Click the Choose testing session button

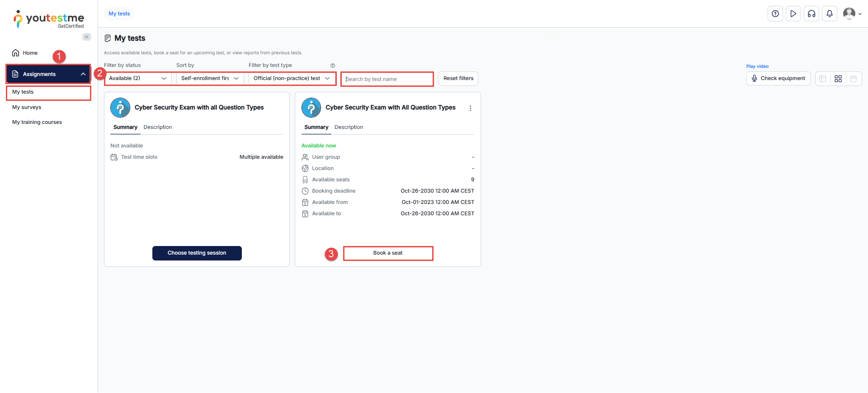coord(197,253)
